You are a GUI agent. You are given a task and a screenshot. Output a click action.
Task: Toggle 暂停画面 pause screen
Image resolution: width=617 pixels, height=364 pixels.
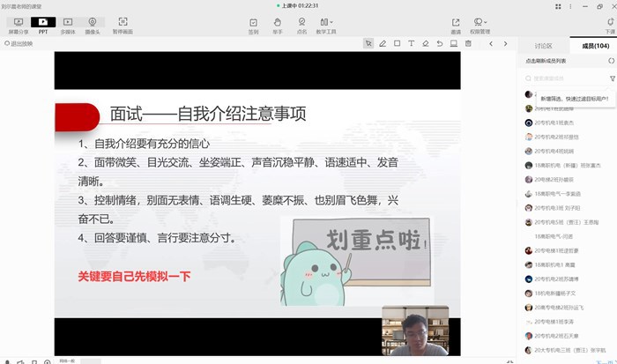click(x=123, y=23)
